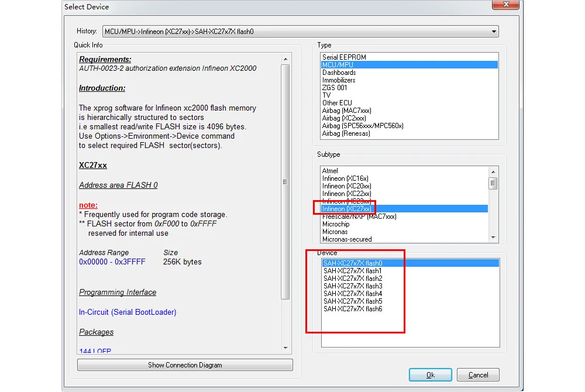The width and height of the screenshot is (585, 392).
Task: Close the Select Device dialog
Action: (x=505, y=5)
